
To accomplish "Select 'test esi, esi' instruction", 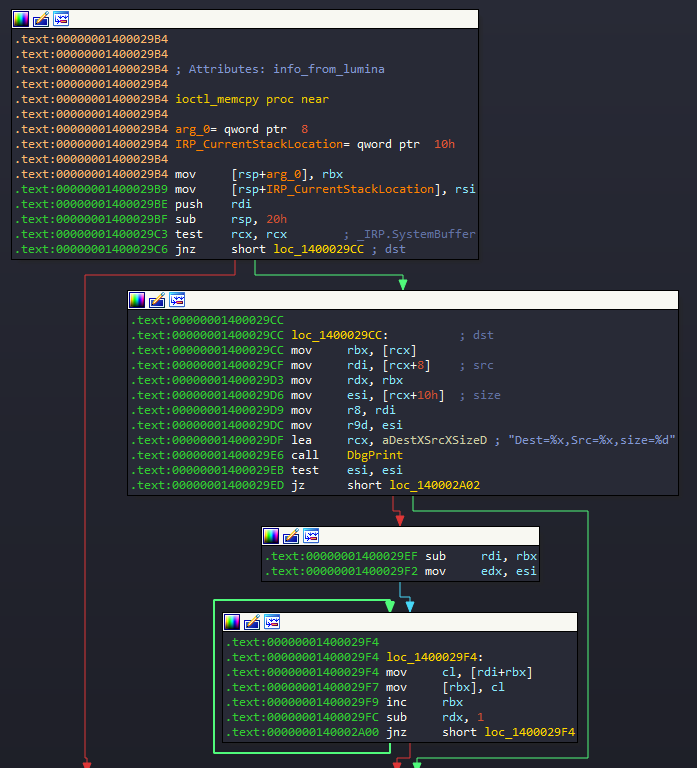I will pos(347,470).
